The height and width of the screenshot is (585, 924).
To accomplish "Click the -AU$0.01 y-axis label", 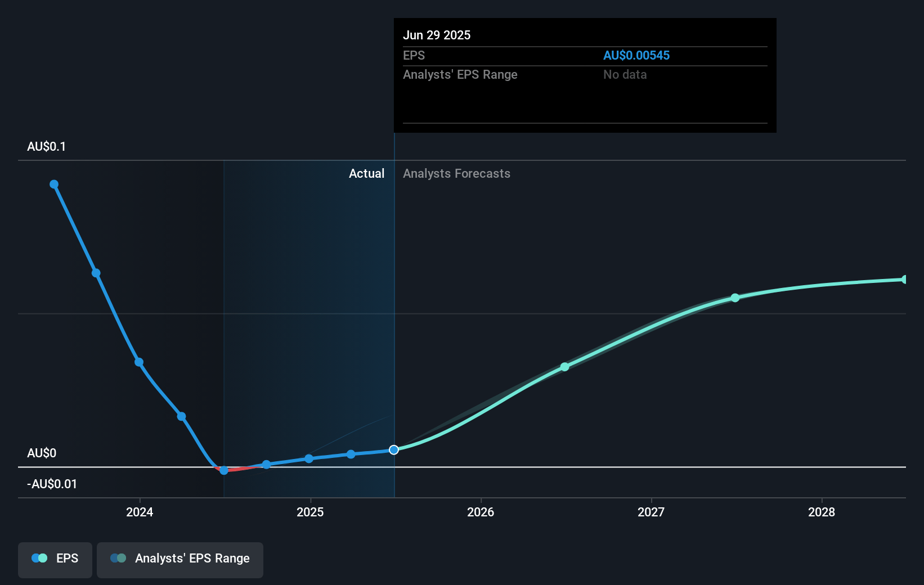I will click(52, 484).
